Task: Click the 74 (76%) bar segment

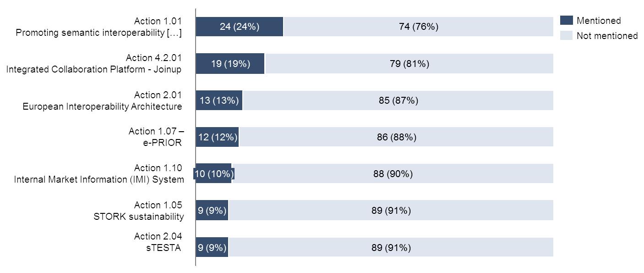Action: coord(418,27)
